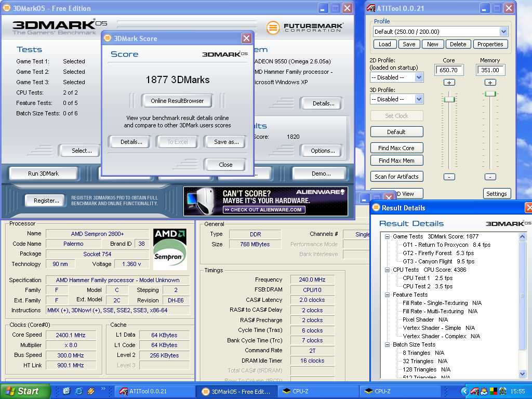Click Load profile button in ATITool
Screen dimensions: 532x399
click(x=385, y=44)
